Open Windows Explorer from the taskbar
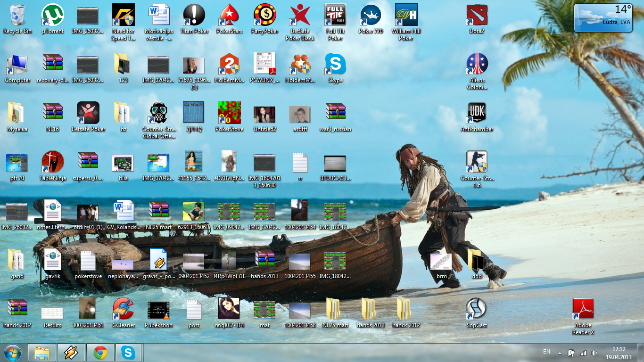 pyautogui.click(x=41, y=353)
